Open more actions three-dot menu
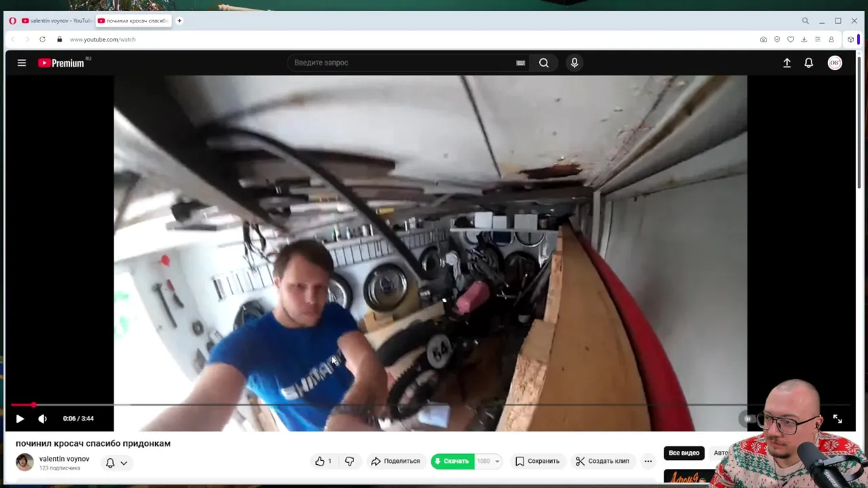This screenshot has height=488, width=868. pyautogui.click(x=648, y=461)
